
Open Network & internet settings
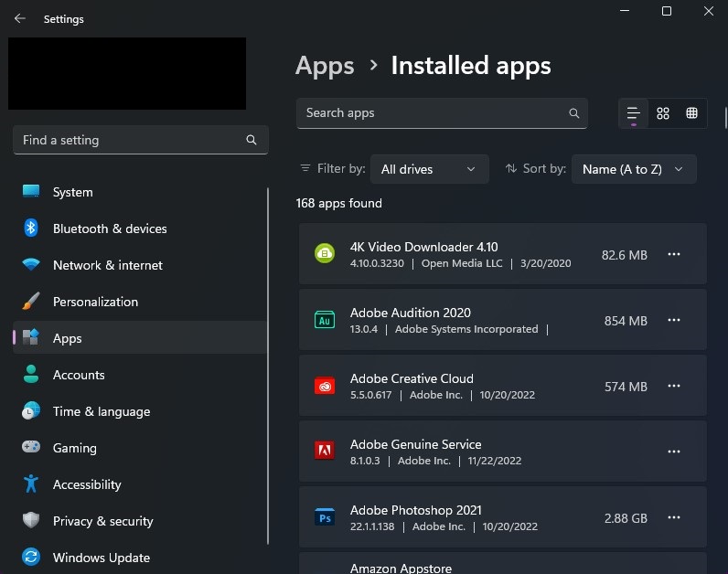pos(139,265)
